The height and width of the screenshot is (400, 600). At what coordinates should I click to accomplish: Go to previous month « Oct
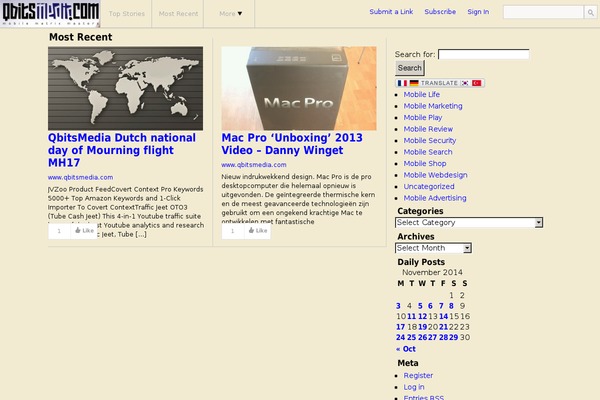[x=406, y=349]
